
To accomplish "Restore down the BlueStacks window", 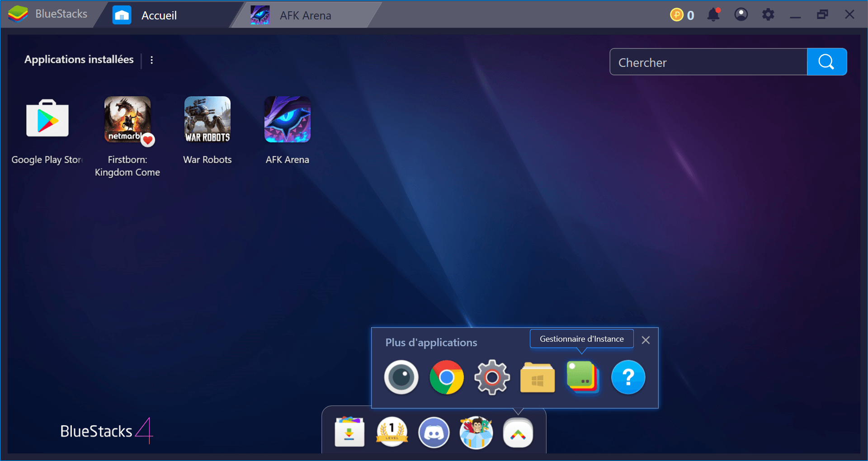I will (823, 14).
